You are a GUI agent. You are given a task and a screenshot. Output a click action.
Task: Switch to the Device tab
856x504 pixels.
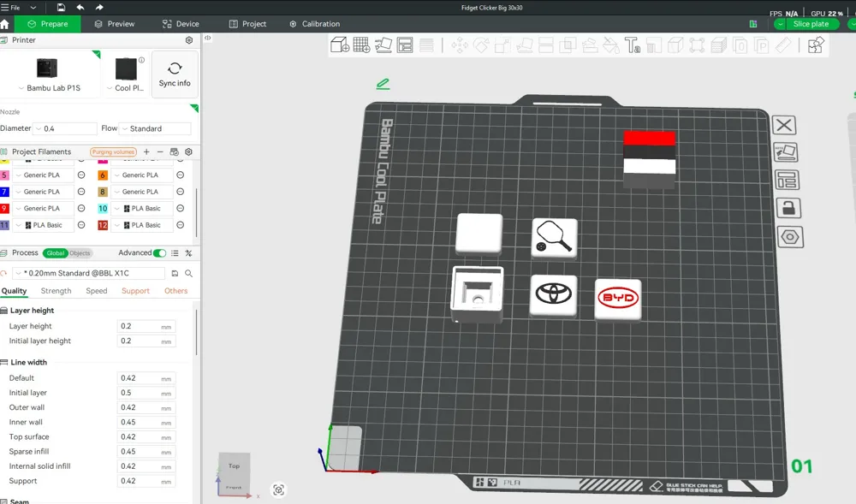(x=181, y=24)
